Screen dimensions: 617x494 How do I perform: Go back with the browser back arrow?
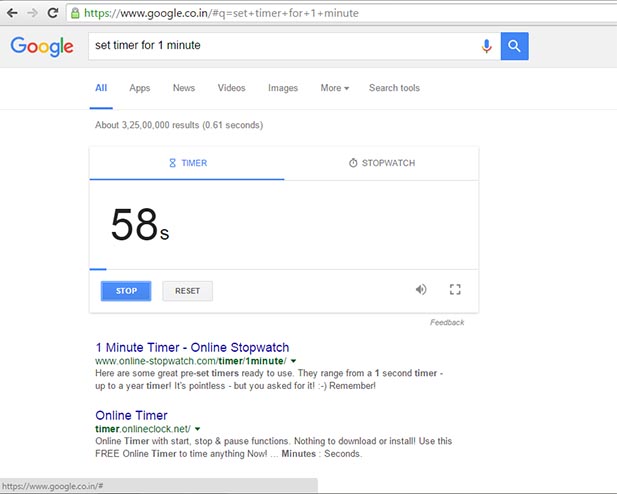[12, 13]
